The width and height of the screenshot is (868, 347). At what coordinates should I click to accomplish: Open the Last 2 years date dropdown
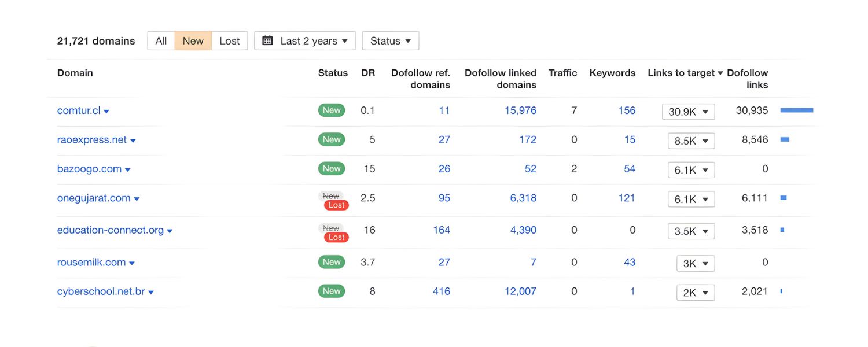(309, 40)
